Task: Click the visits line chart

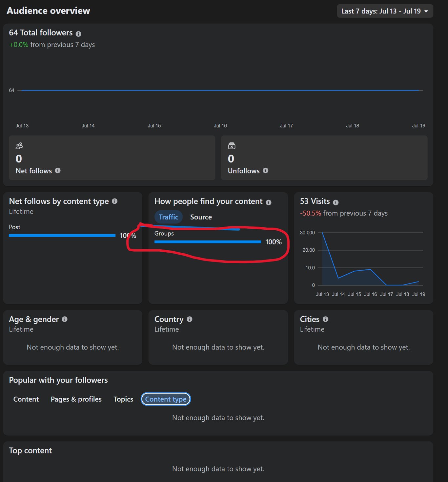Action: pyautogui.click(x=371, y=259)
